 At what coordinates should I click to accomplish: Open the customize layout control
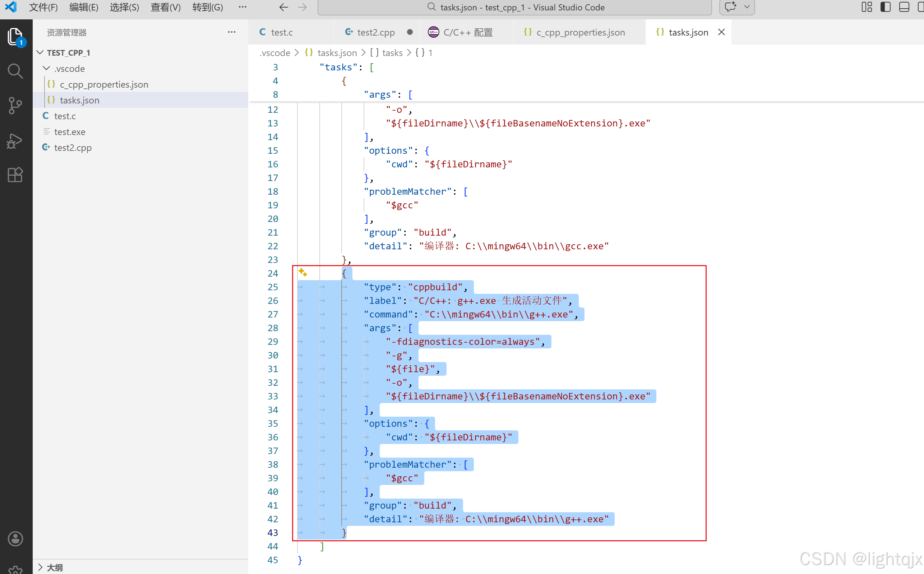(867, 7)
